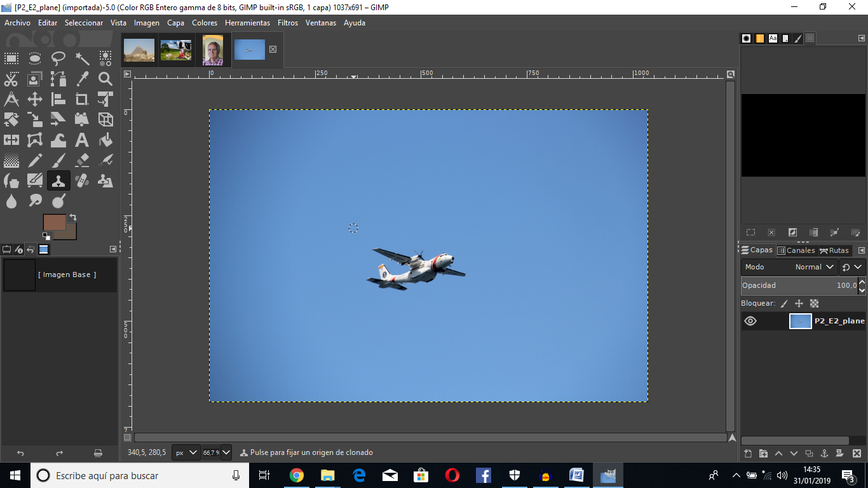
Task: Anchor the floating layer
Action: coord(824,453)
